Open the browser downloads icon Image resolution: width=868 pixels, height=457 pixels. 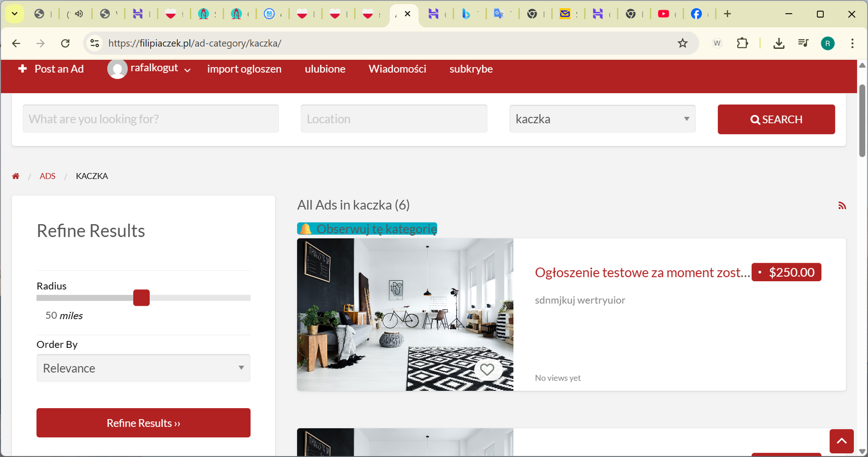(778, 43)
